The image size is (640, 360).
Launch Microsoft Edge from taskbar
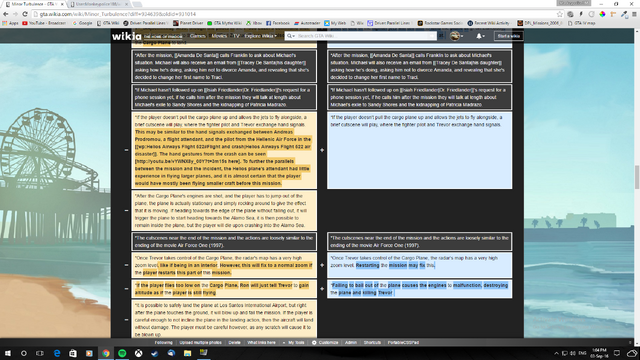coord(57,353)
